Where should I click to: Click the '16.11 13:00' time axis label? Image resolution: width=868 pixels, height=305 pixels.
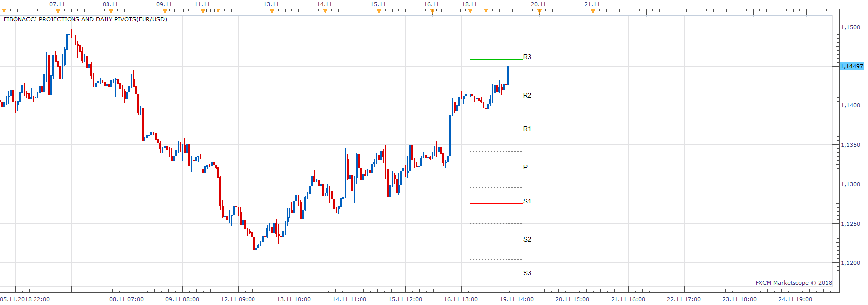click(461, 299)
